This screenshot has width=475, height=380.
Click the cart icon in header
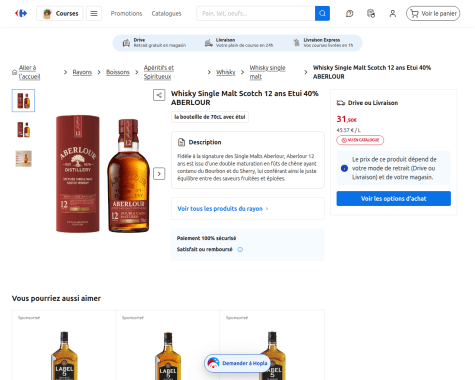(414, 14)
